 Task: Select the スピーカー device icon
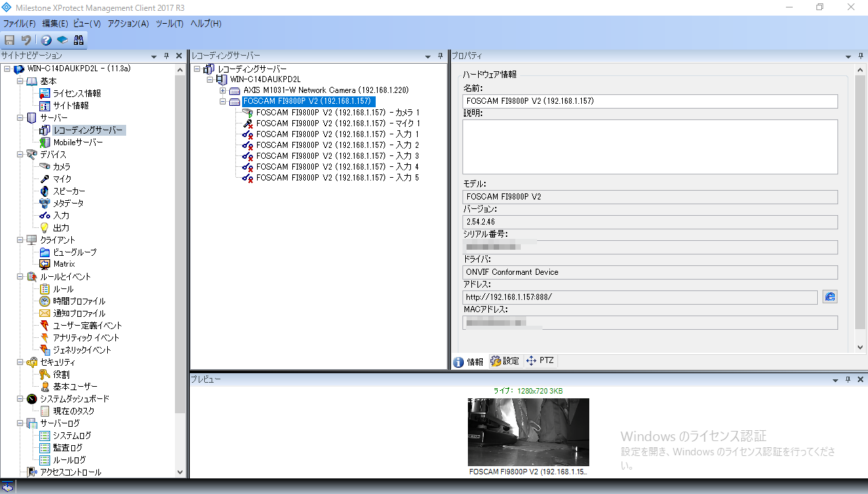coord(45,191)
